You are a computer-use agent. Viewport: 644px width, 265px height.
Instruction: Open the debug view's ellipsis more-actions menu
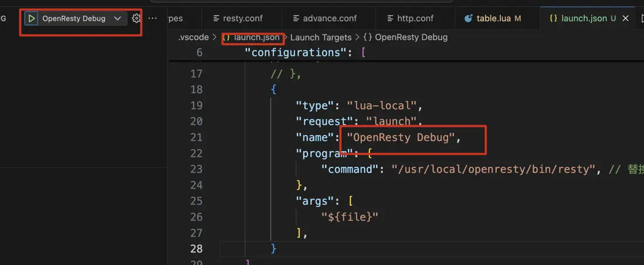pos(153,18)
